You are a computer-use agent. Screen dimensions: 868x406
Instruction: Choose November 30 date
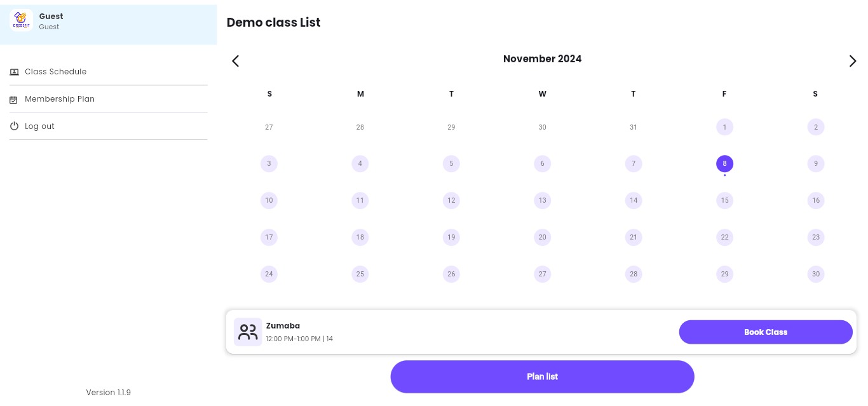coord(816,274)
